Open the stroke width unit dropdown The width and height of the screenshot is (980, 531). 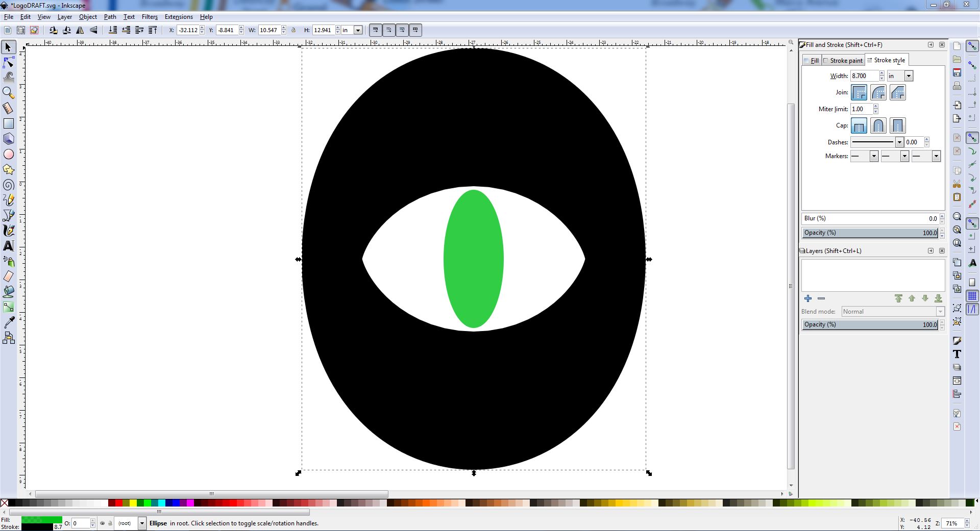coord(909,76)
